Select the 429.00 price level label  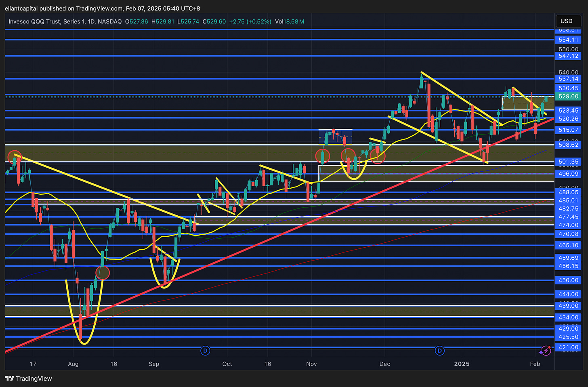pos(569,329)
